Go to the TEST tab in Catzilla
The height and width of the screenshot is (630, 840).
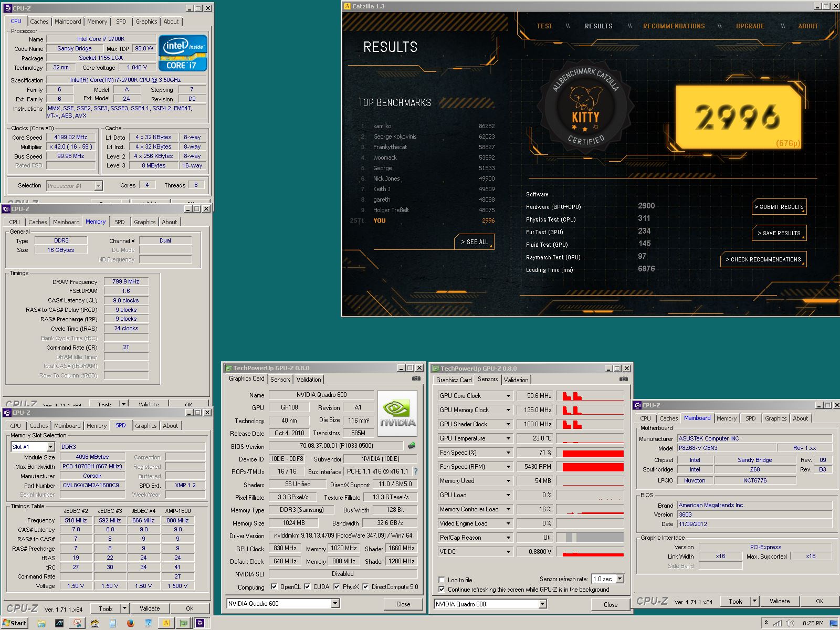[x=544, y=26]
